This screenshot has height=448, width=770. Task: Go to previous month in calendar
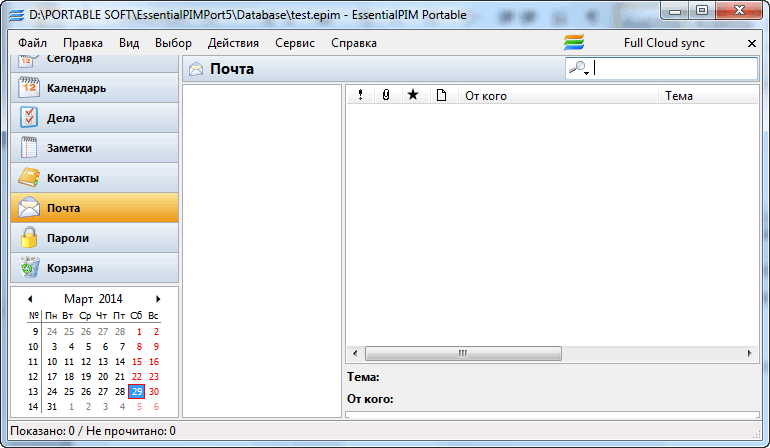(x=30, y=299)
